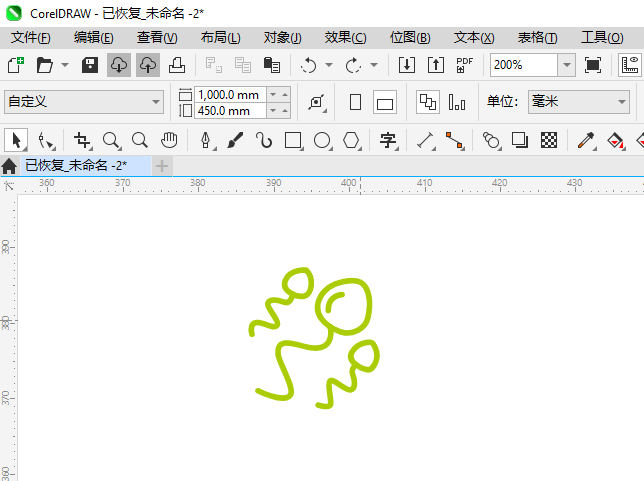The width and height of the screenshot is (644, 481).
Task: Select the Crop tool
Action: tap(83, 140)
